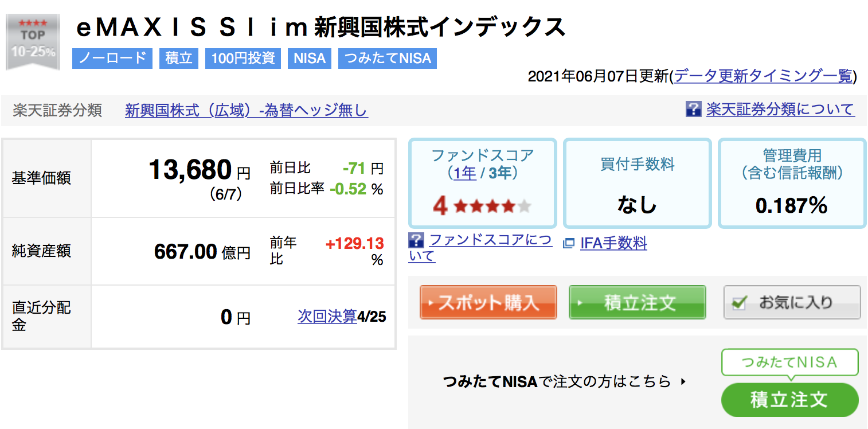The width and height of the screenshot is (868, 429).
Task: Select the 100円投資 tag
Action: click(243, 58)
